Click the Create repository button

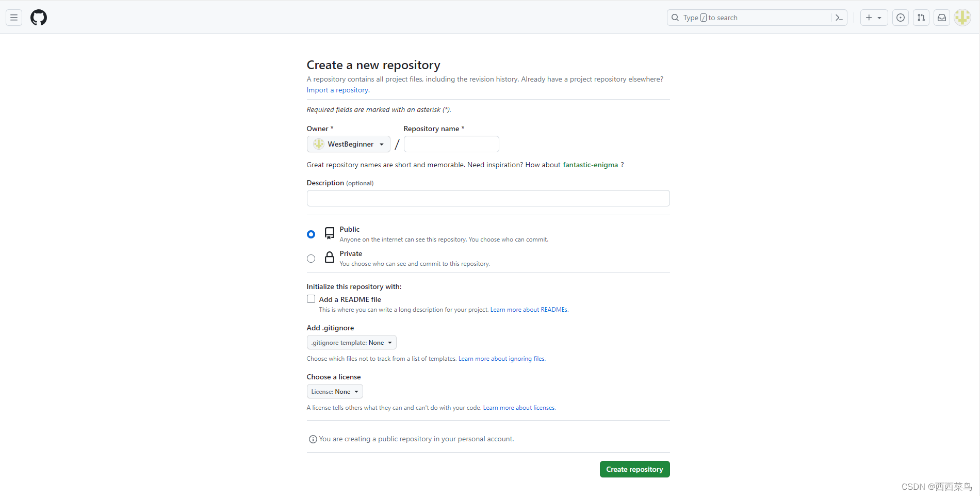(634, 469)
